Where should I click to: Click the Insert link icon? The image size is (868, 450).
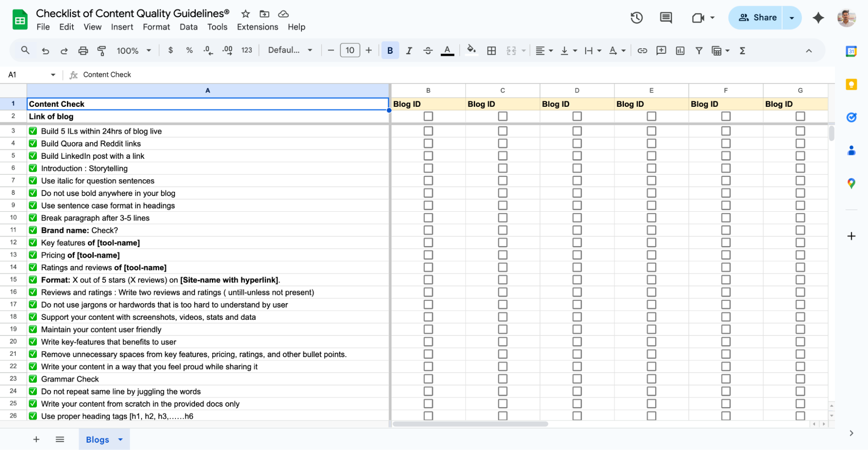[x=642, y=51]
